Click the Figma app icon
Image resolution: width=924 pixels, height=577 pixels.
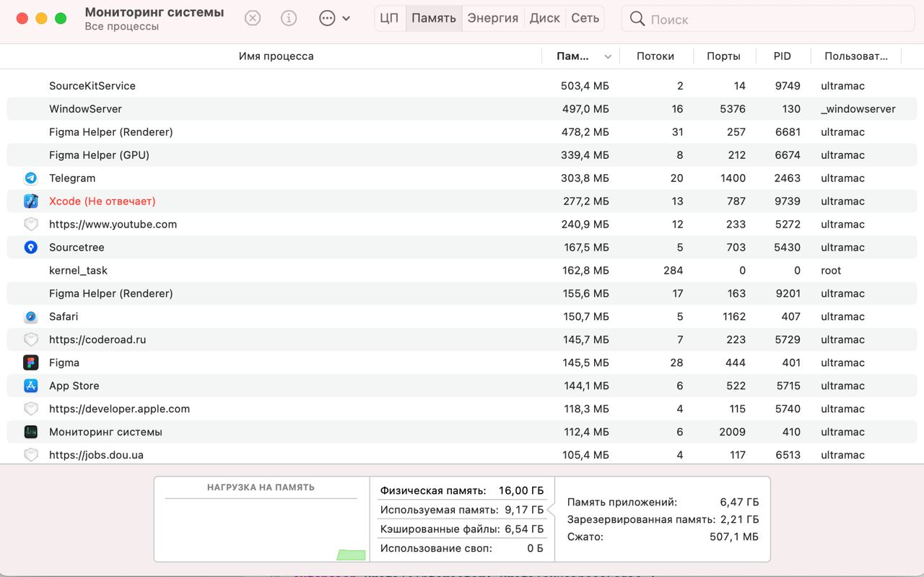coord(31,363)
